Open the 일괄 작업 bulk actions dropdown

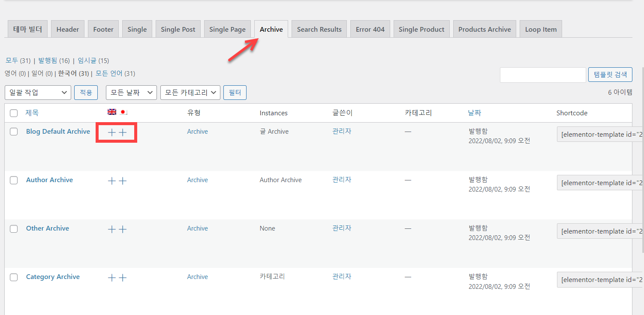click(x=38, y=93)
